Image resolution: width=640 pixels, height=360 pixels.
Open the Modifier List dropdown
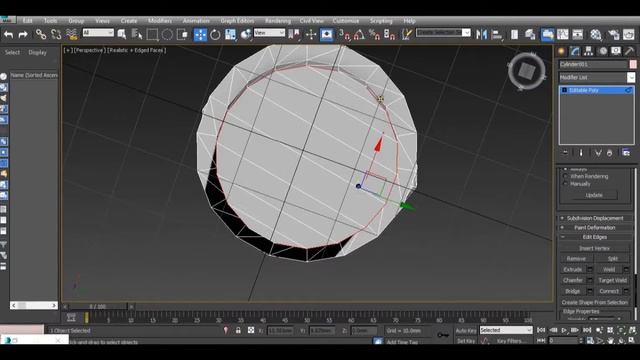click(597, 77)
